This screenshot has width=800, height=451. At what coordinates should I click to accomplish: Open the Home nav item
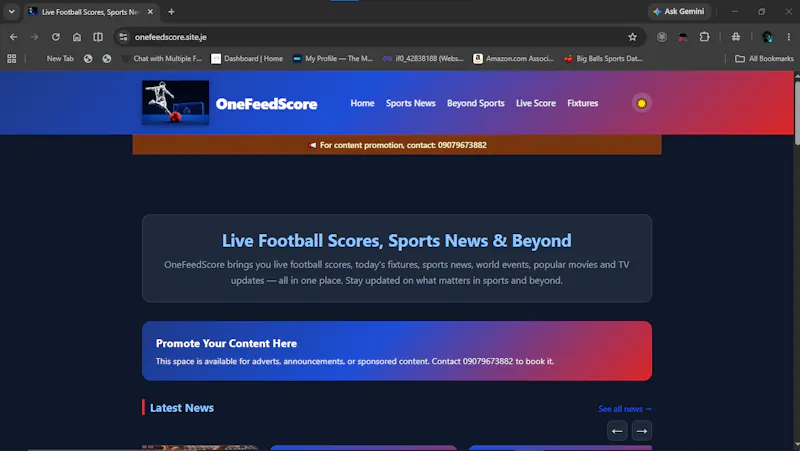pos(362,103)
